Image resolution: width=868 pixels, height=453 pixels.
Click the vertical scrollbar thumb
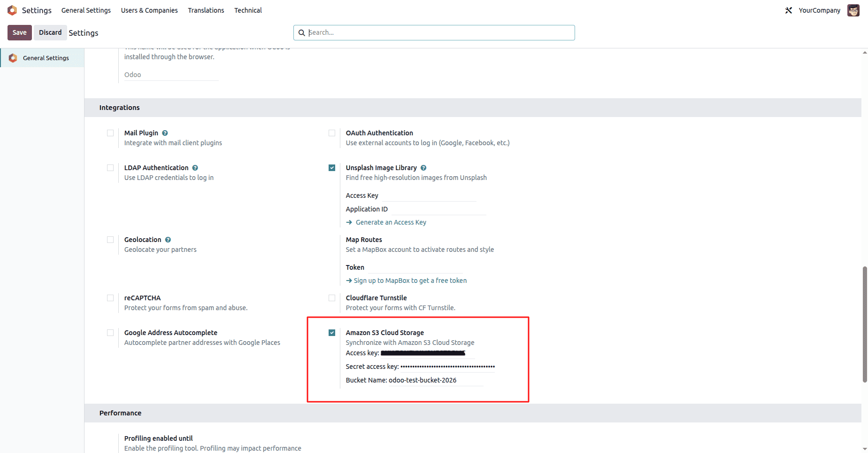(x=865, y=324)
